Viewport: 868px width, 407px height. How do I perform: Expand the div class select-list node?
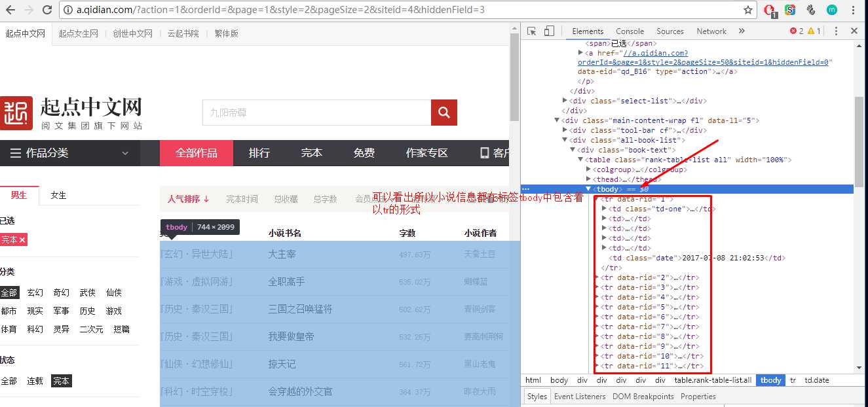(x=565, y=101)
